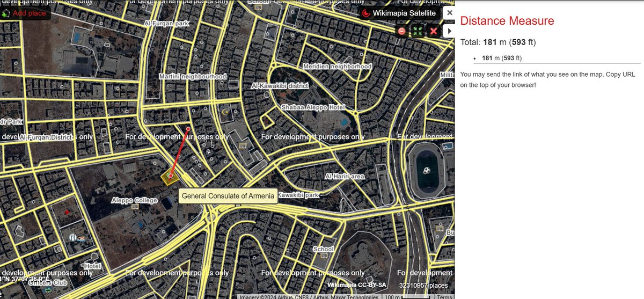Open the Wikimapia Satellite map type selector
The height and width of the screenshot is (299, 644).
pos(400,13)
